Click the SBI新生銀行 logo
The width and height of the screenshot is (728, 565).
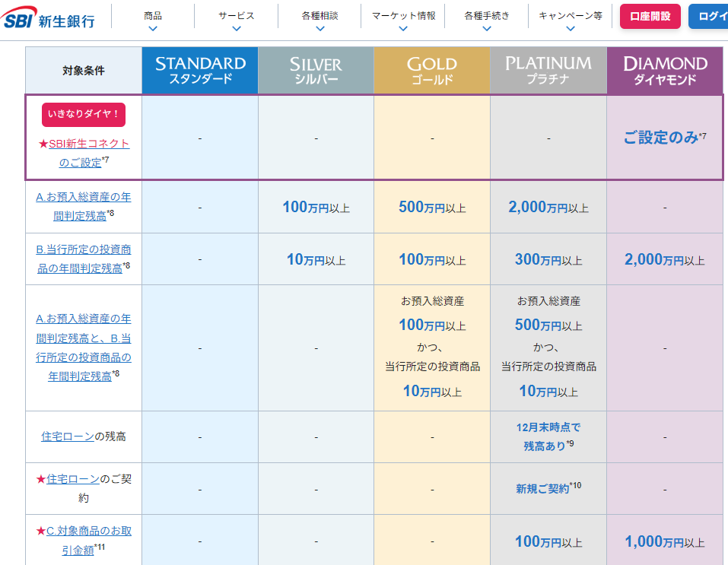point(47,17)
